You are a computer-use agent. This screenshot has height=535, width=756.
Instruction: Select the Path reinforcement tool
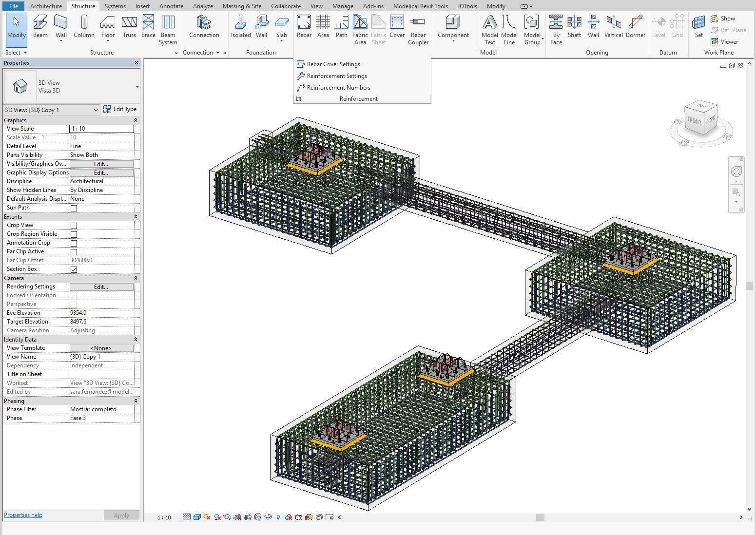(342, 26)
